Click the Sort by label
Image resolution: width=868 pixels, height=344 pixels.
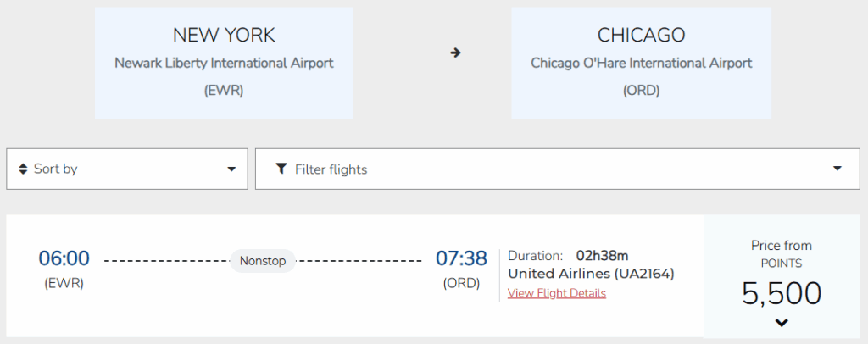(55, 169)
